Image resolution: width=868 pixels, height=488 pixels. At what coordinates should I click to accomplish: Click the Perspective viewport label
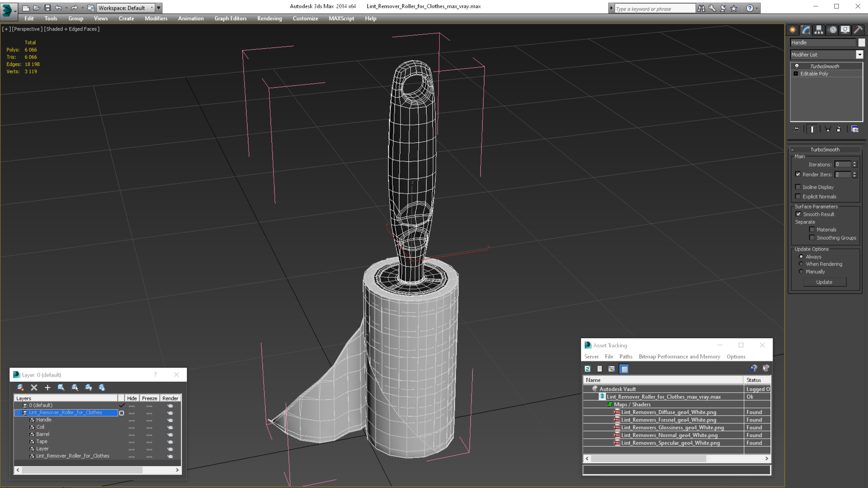[27, 29]
